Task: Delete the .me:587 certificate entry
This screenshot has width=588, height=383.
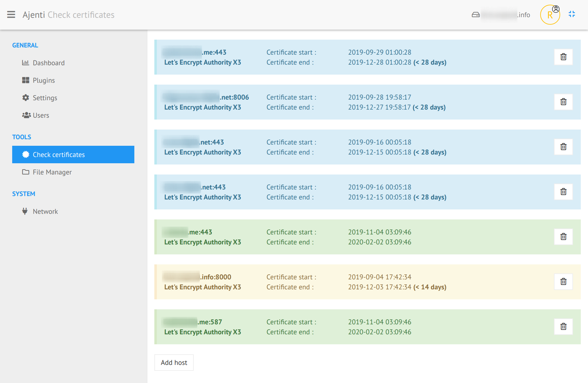Action: 563,327
